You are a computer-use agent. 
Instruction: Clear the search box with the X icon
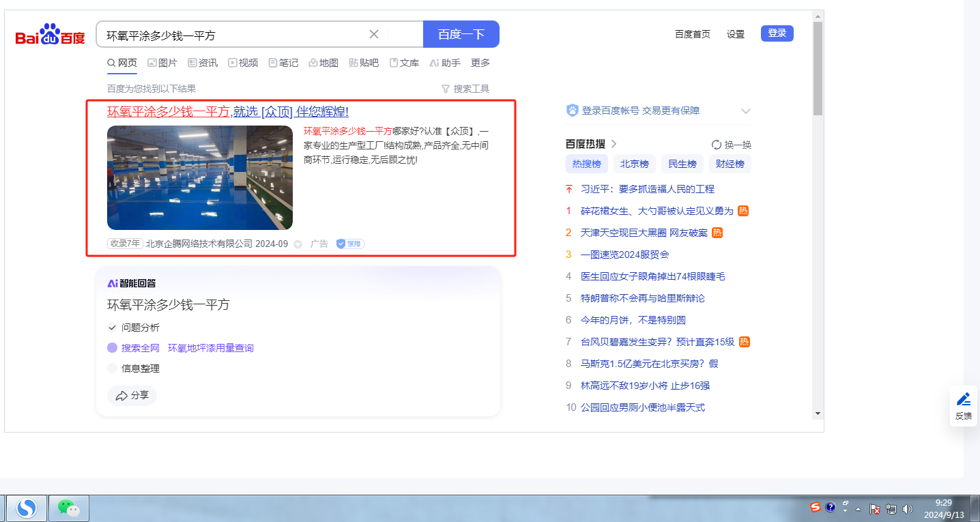pyautogui.click(x=374, y=34)
